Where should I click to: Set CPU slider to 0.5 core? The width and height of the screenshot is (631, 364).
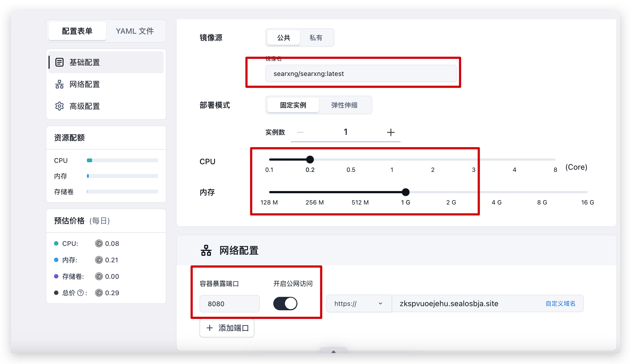[351, 160]
